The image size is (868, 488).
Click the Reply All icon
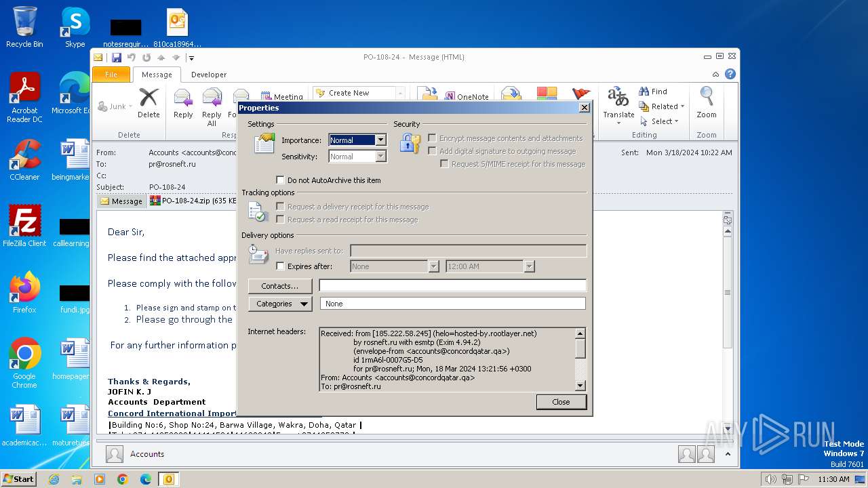212,107
